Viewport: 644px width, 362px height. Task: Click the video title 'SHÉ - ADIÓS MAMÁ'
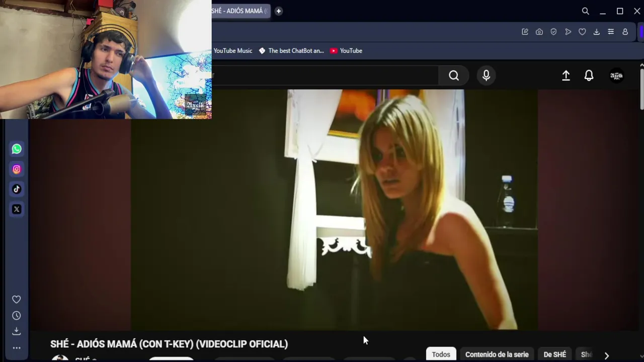click(x=169, y=344)
